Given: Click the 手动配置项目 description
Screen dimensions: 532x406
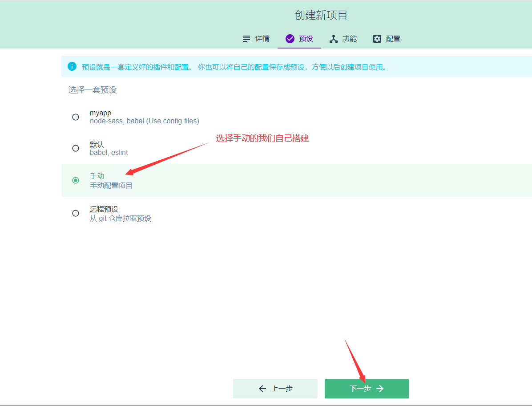Looking at the screenshot, I should (111, 185).
